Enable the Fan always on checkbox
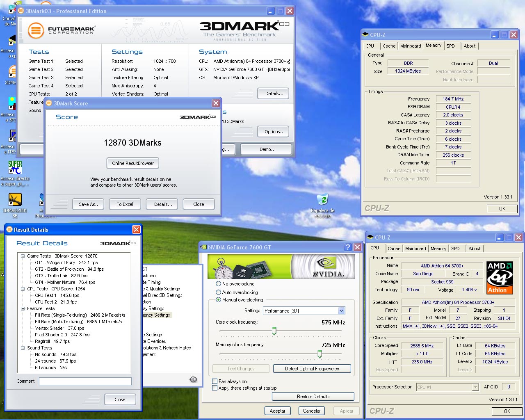Screen dimensions: 525x420 coord(215,381)
